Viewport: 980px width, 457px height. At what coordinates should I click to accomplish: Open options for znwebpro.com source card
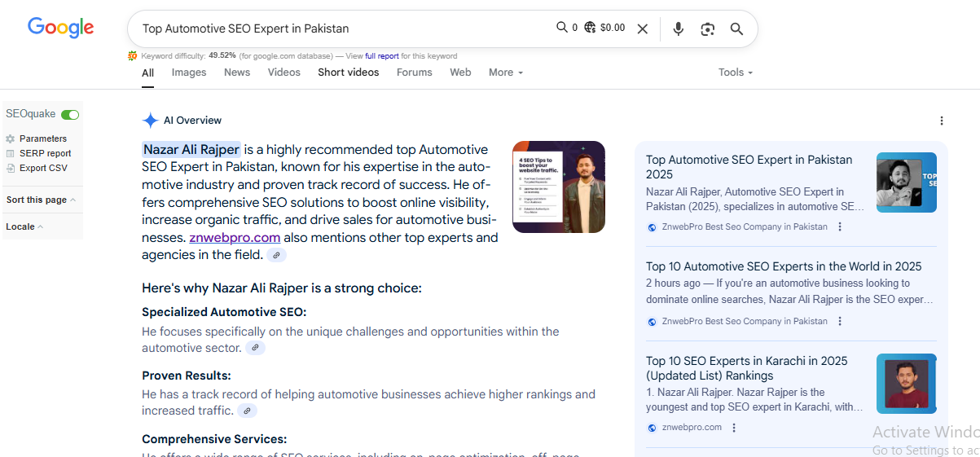pos(734,428)
